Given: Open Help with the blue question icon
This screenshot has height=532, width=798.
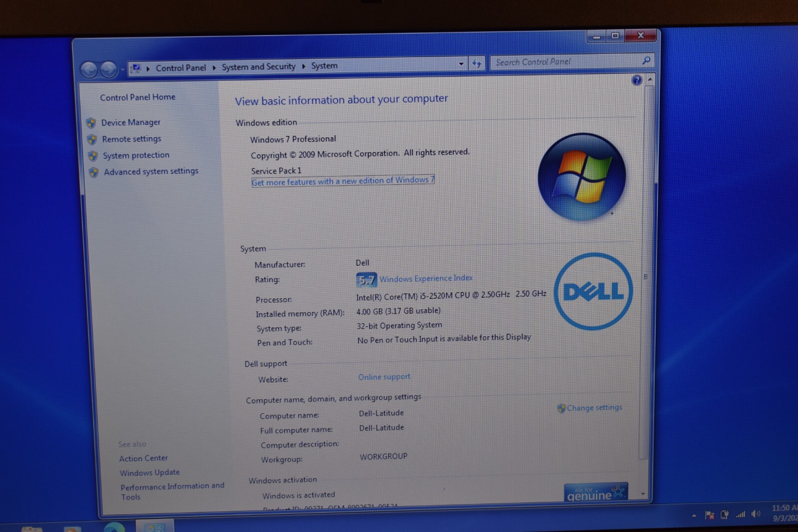Looking at the screenshot, I should pyautogui.click(x=636, y=80).
